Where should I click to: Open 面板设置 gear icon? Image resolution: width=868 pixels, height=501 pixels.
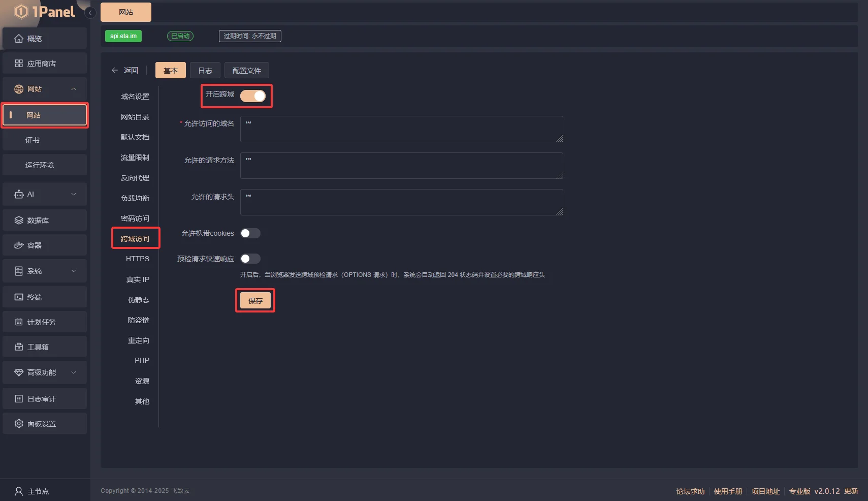(x=19, y=424)
